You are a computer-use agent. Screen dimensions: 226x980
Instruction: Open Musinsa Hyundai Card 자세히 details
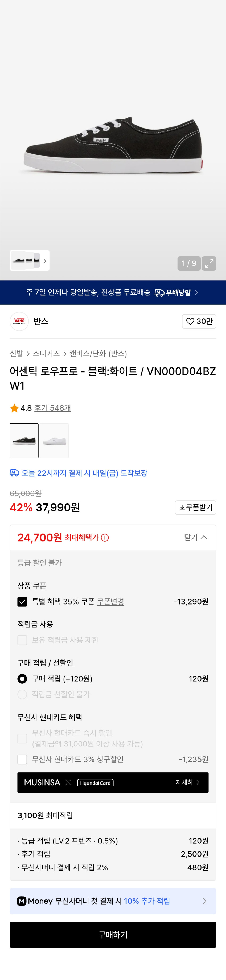coord(187,782)
